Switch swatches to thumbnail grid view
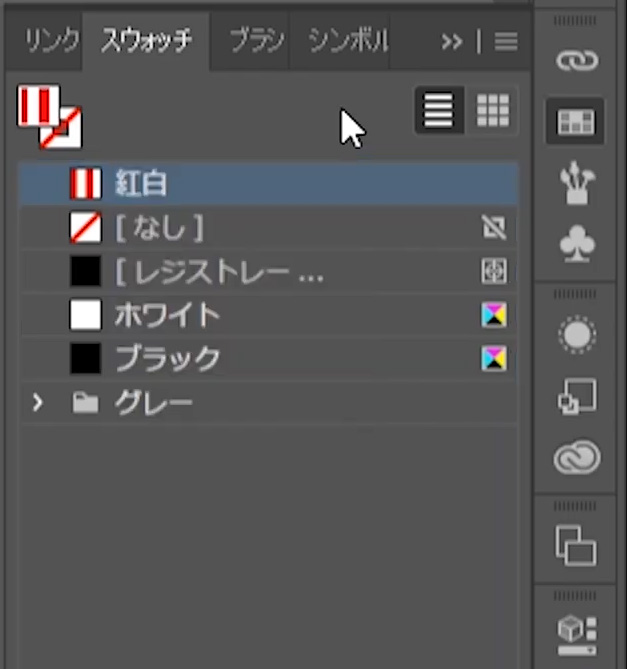Viewport: 627px width, 669px height. click(x=493, y=110)
